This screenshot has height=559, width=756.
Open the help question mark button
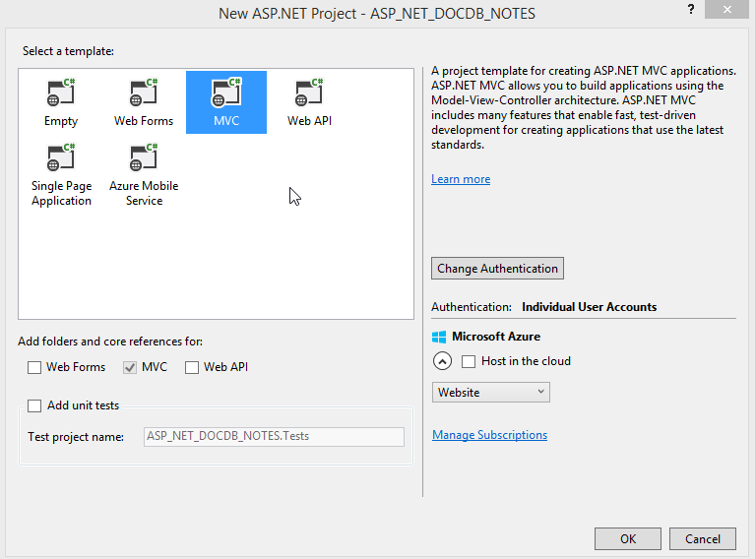click(691, 9)
